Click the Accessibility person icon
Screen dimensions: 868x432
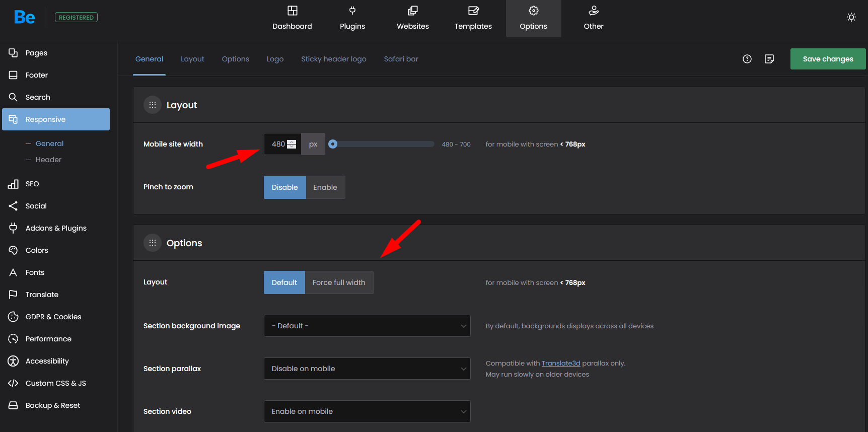click(13, 361)
